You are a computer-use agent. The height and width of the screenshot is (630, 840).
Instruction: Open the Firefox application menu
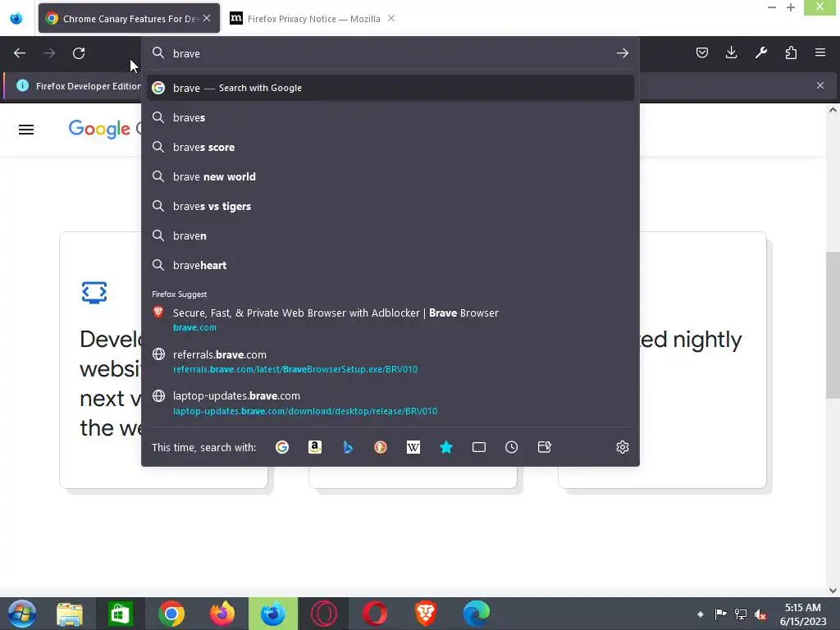[x=820, y=52]
